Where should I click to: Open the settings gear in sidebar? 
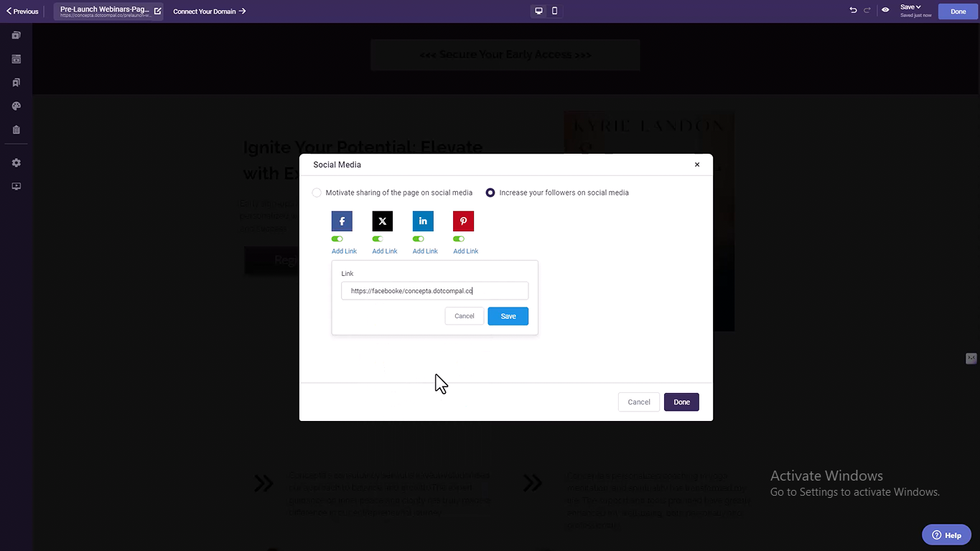pos(16,163)
